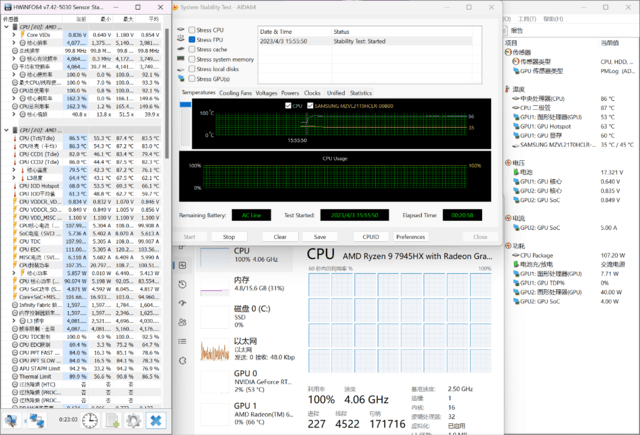
Task: Expand the Core VIDs sensor row
Action: [x=13, y=33]
